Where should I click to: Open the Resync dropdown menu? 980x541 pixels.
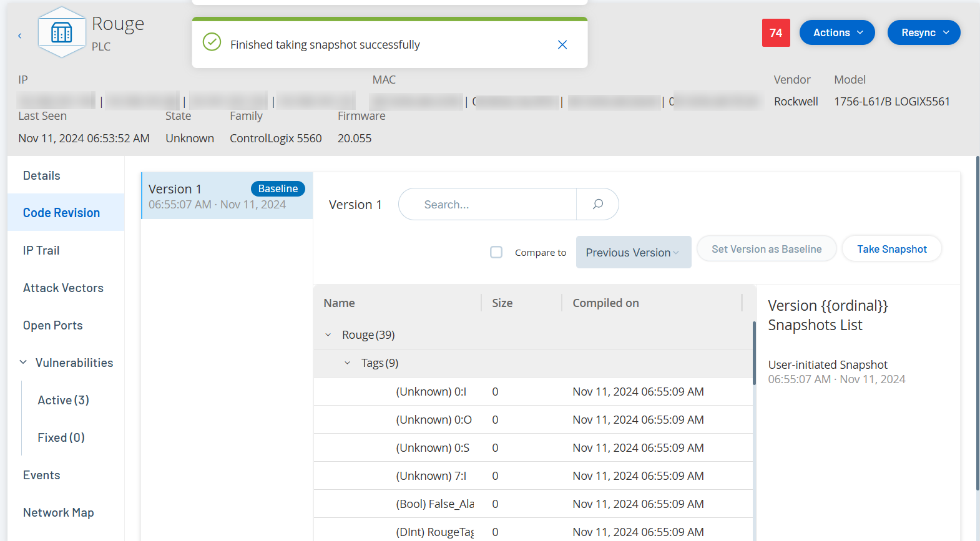coord(923,33)
